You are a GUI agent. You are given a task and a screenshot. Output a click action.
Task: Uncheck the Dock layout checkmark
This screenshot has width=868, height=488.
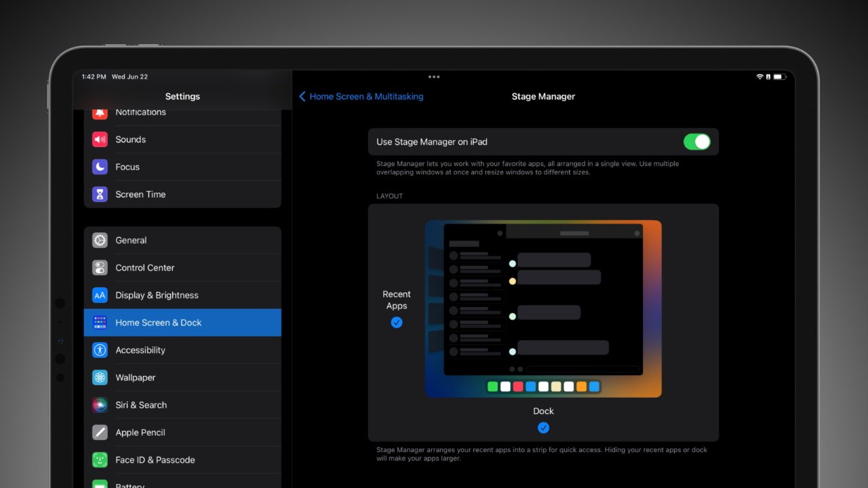[x=543, y=428]
